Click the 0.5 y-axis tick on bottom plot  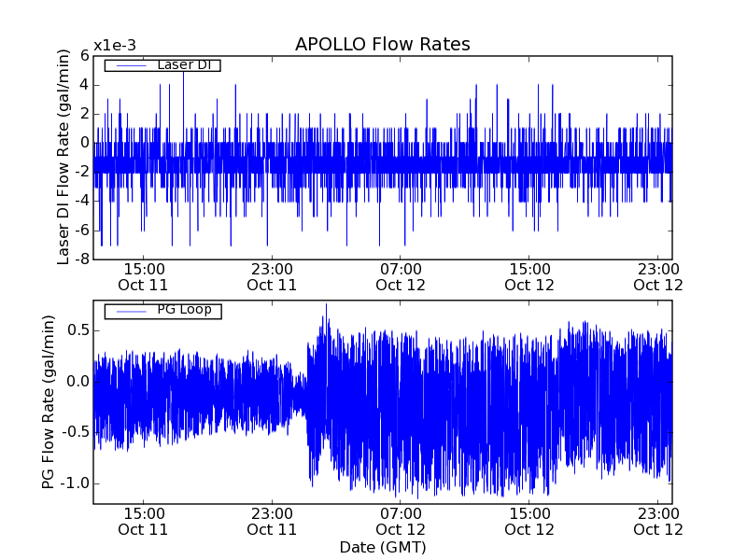77,330
